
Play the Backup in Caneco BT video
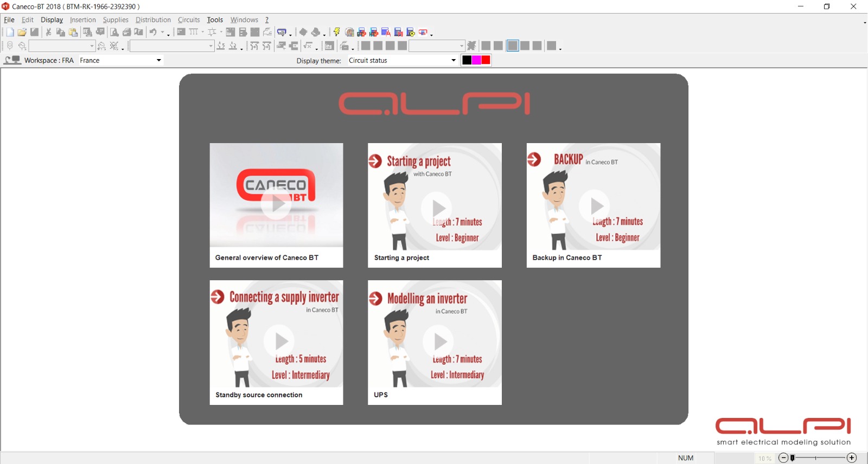coord(595,205)
